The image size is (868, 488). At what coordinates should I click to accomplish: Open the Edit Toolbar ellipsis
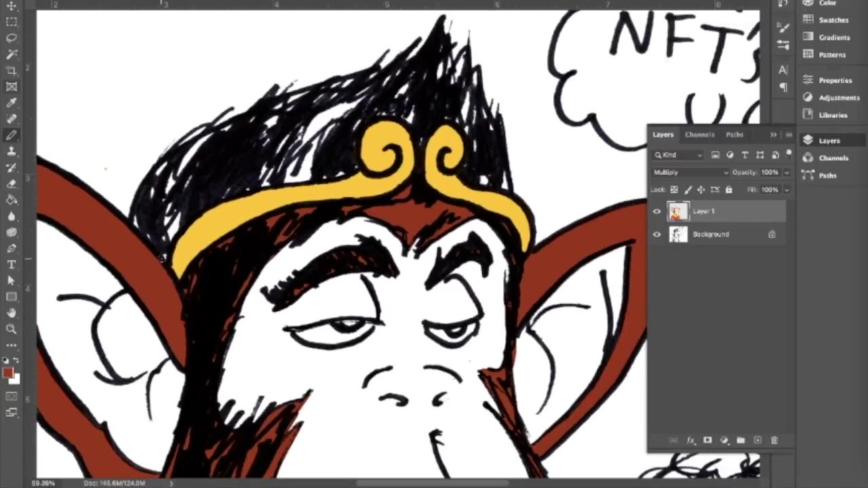(x=12, y=345)
